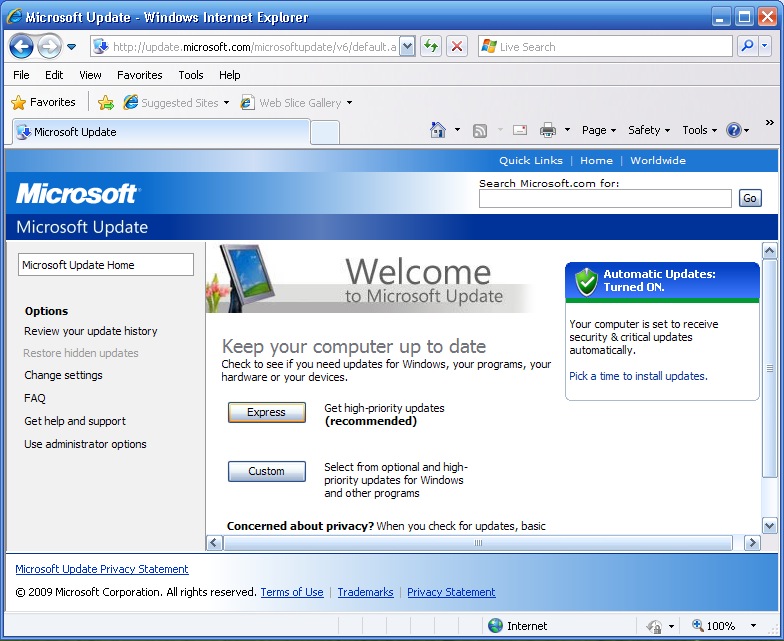Click the Protected Mode status icon
Image resolution: width=784 pixels, height=641 pixels.
coord(654,626)
